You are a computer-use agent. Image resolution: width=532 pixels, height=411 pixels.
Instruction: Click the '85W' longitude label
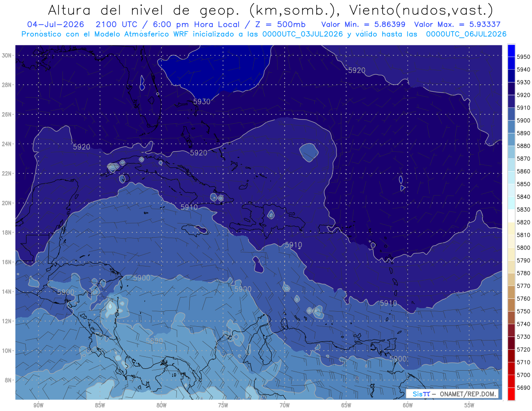(100, 406)
